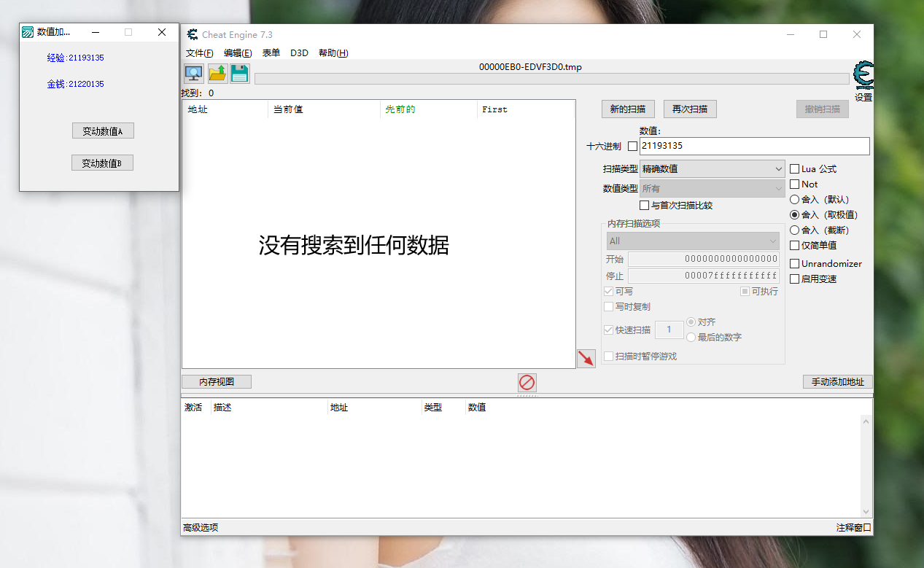The image size is (924, 568).
Task: Toggle 与首次扫描比较 checkbox
Action: click(644, 206)
